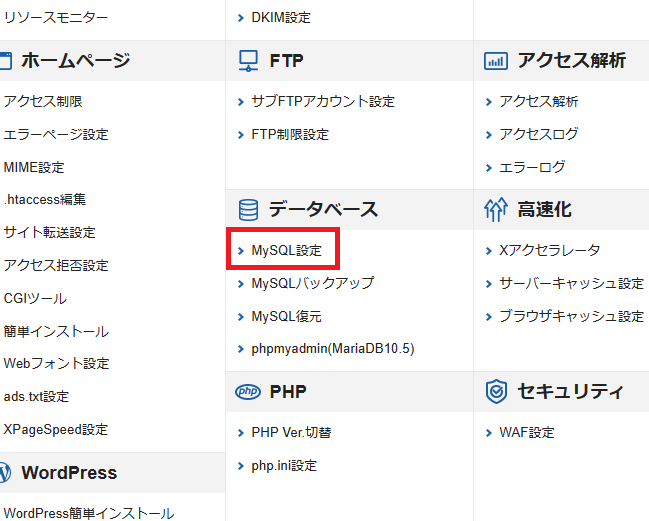This screenshot has width=649, height=521.
Task: Click the database cylinder icon
Action: [248, 209]
